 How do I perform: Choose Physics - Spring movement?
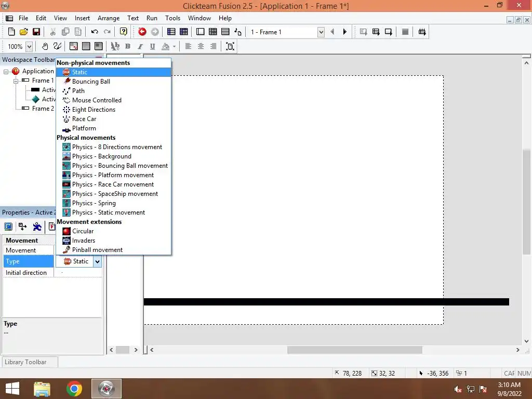pyautogui.click(x=114, y=203)
